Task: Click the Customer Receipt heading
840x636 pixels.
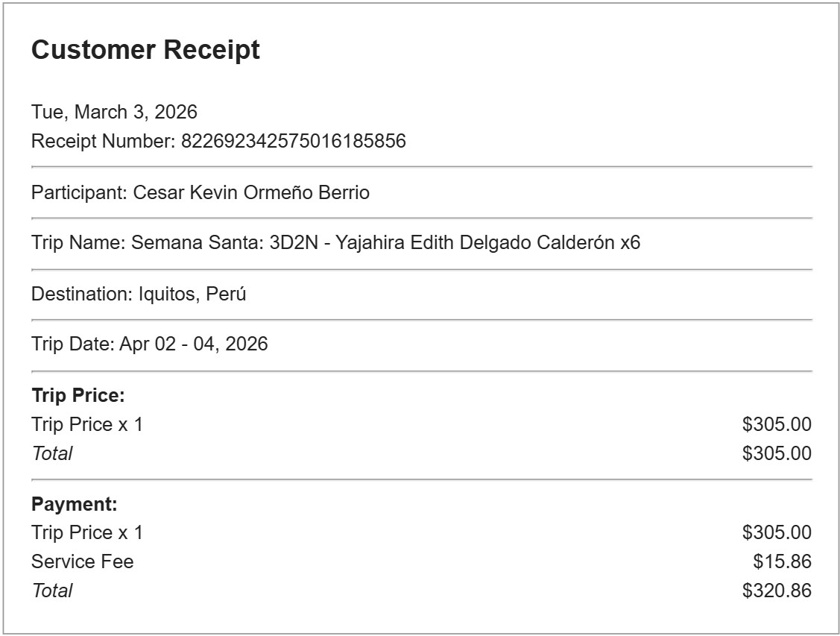Action: coord(145,50)
